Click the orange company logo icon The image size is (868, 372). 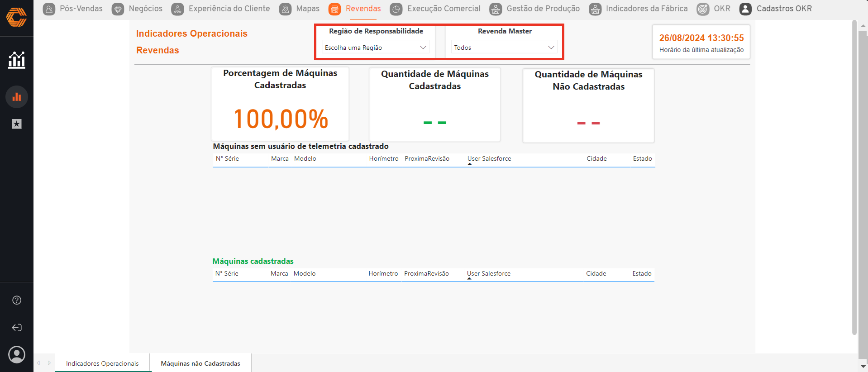point(16,17)
